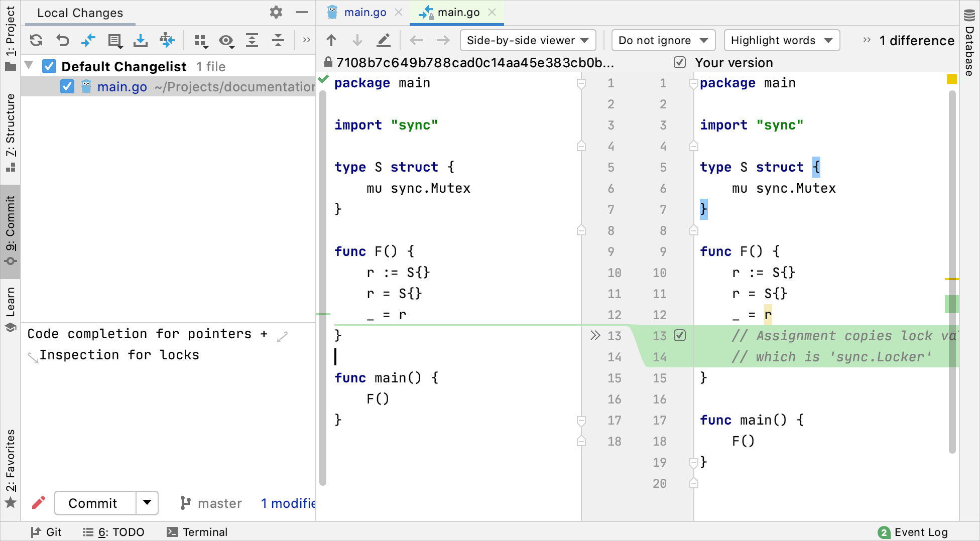The height and width of the screenshot is (541, 980).
Task: Toggle the line 13 change inclusion checkbox
Action: click(x=680, y=335)
